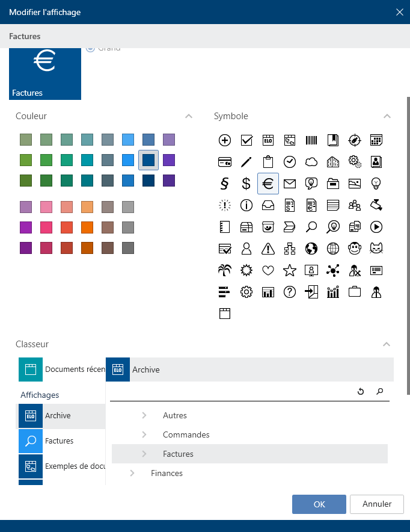
Task: Pick the envelope mail symbol
Action: [x=290, y=184]
